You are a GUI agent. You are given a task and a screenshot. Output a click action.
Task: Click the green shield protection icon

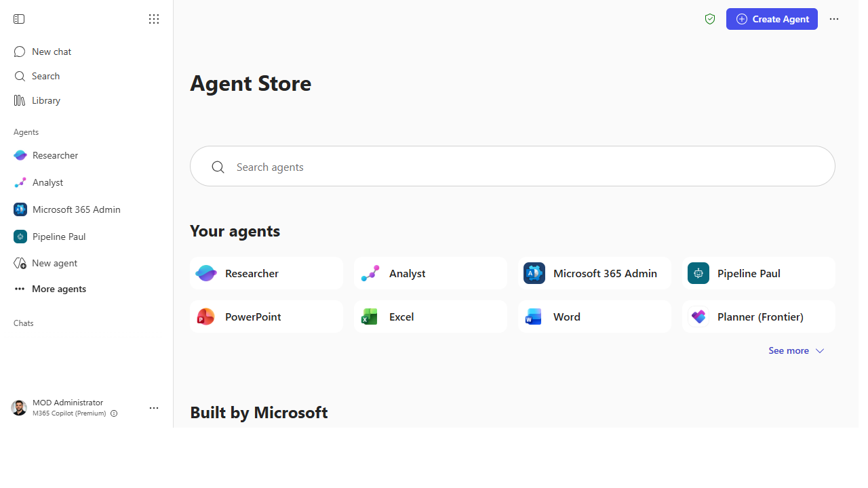[x=710, y=19]
